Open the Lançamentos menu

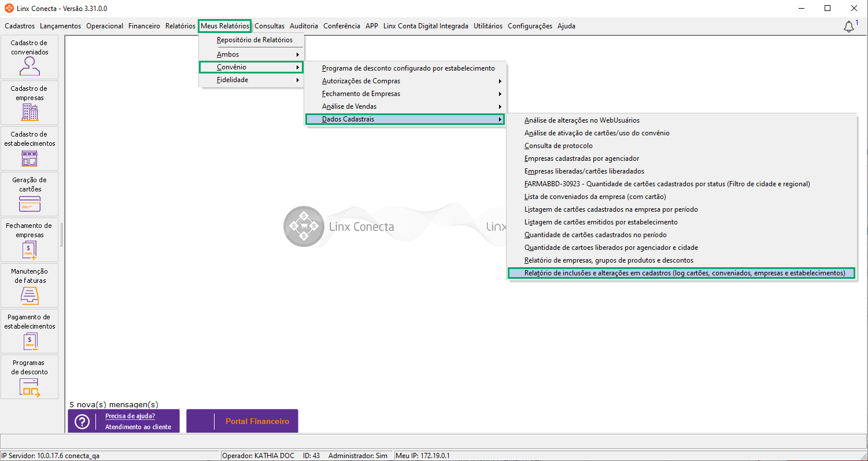(x=61, y=26)
